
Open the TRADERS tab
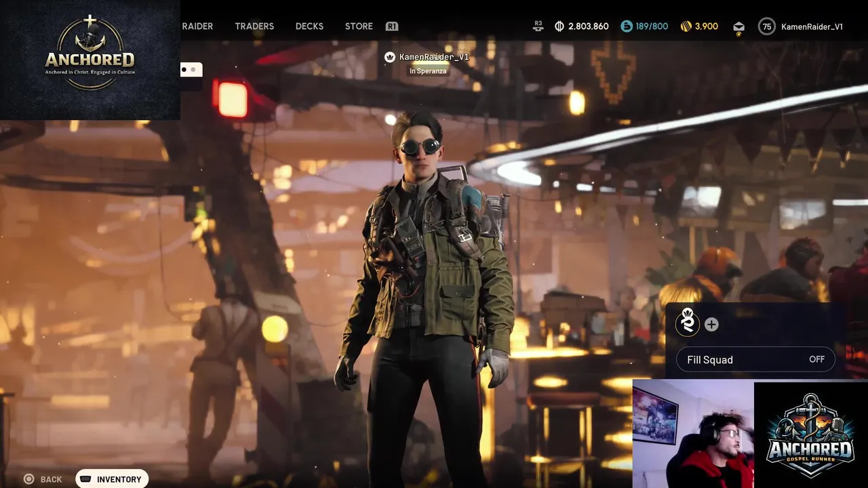click(x=254, y=26)
